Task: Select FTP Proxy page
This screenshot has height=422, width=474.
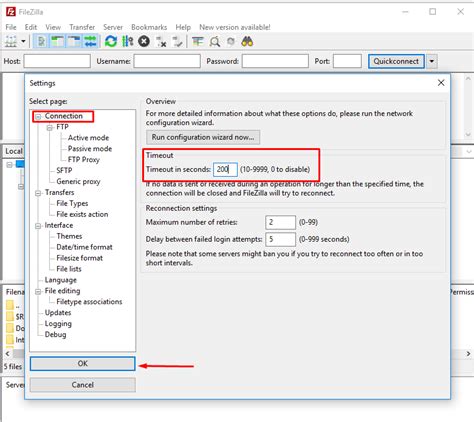Action: coord(84,160)
